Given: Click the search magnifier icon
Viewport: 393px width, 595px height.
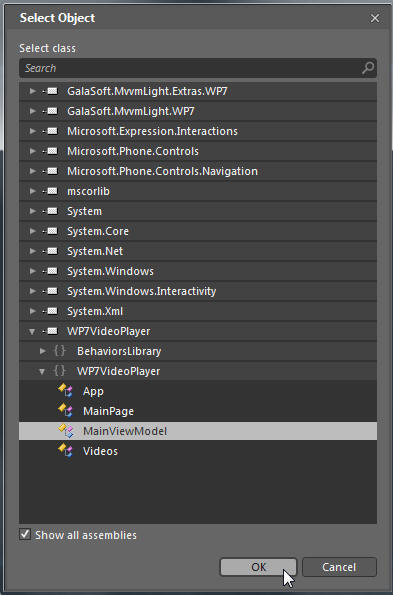Looking at the screenshot, I should (368, 68).
